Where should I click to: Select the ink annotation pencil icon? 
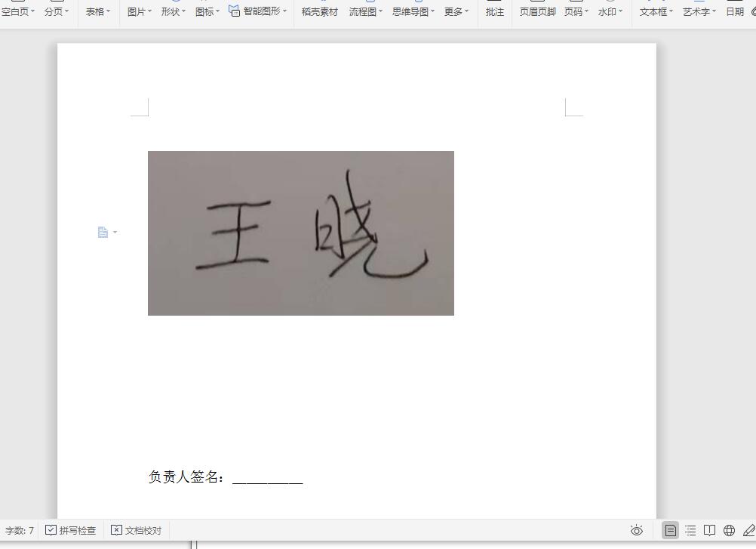tap(748, 530)
